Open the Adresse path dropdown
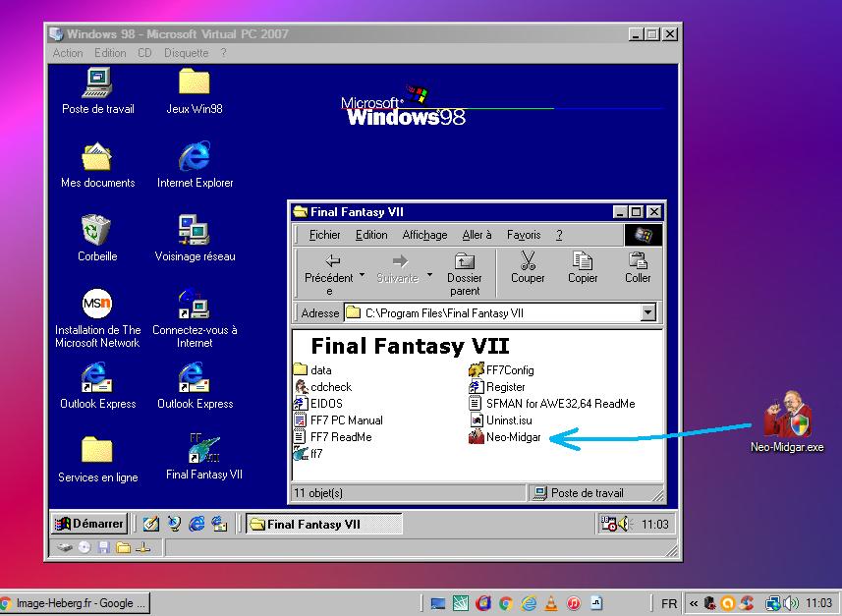Image resolution: width=842 pixels, height=616 pixels. [x=648, y=312]
